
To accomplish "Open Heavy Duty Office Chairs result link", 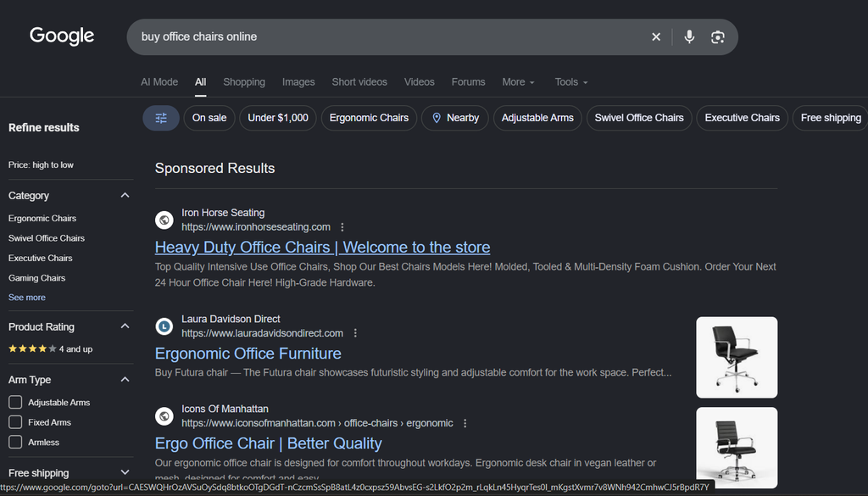I will pyautogui.click(x=322, y=247).
